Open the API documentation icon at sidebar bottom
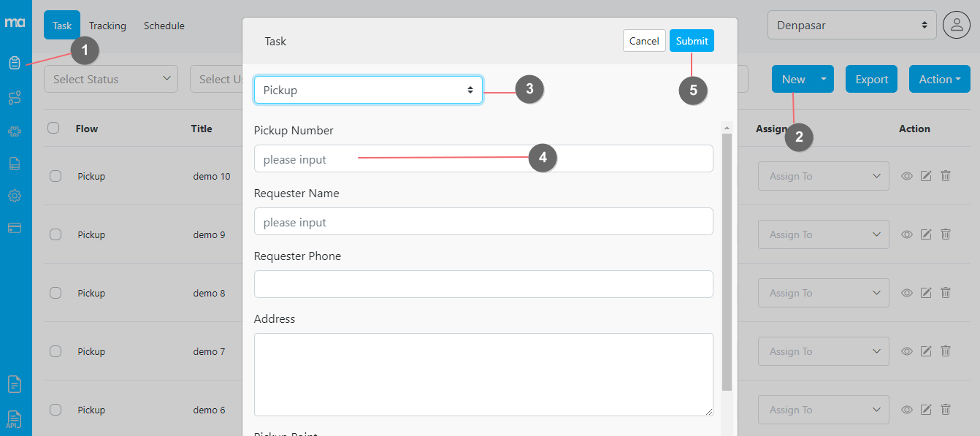The height and width of the screenshot is (436, 980). (x=15, y=418)
